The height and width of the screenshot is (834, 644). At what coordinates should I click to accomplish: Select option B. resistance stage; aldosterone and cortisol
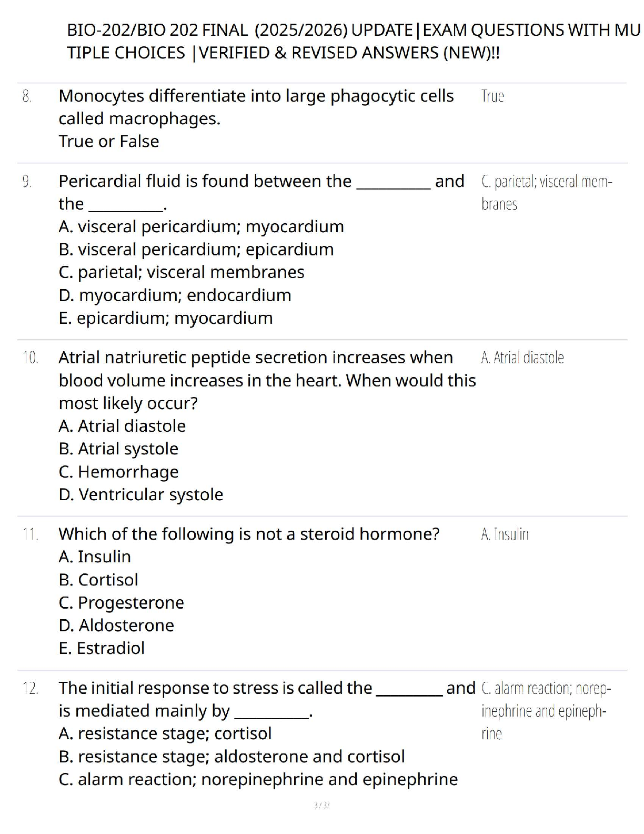click(x=232, y=757)
